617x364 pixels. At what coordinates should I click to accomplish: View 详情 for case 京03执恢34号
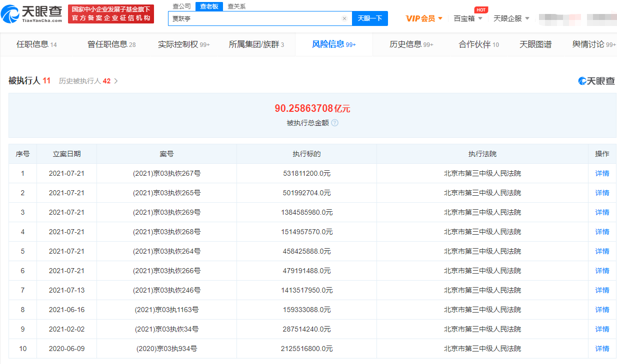pos(602,329)
